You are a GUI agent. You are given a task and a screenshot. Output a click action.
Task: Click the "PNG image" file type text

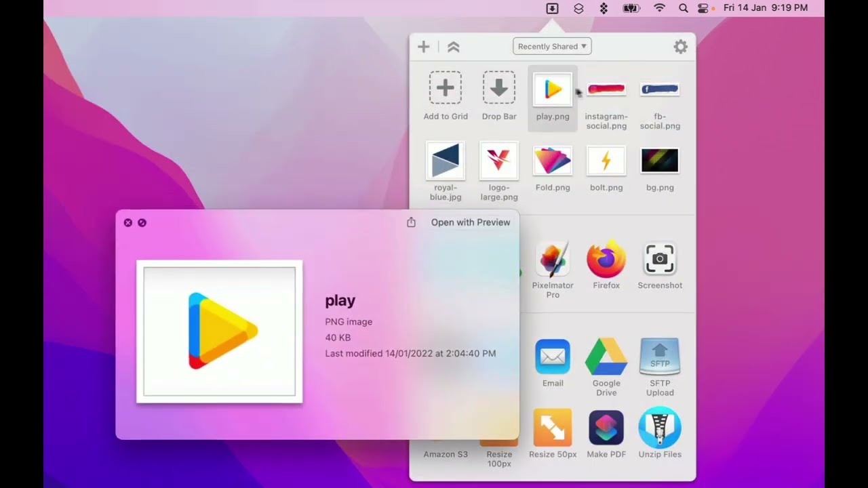pos(349,322)
